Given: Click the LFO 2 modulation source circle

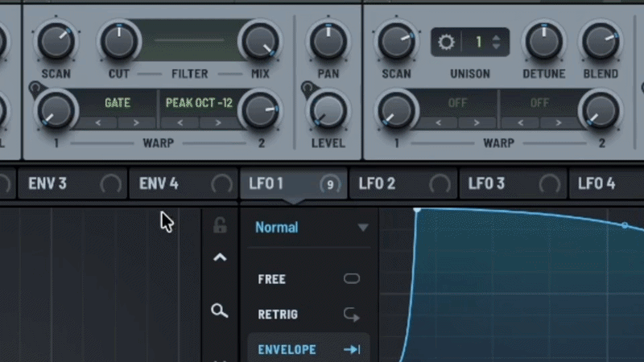Looking at the screenshot, I should click(x=440, y=184).
